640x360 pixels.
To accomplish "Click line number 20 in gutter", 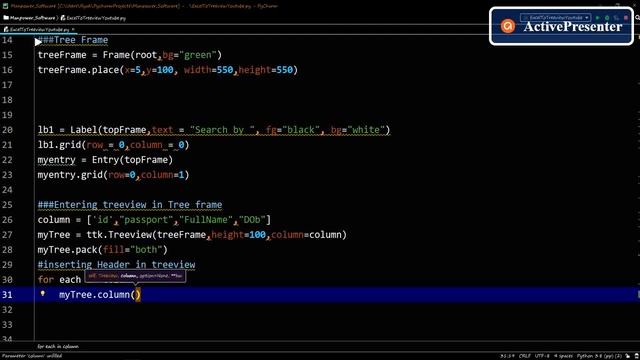I will pos(7,130).
